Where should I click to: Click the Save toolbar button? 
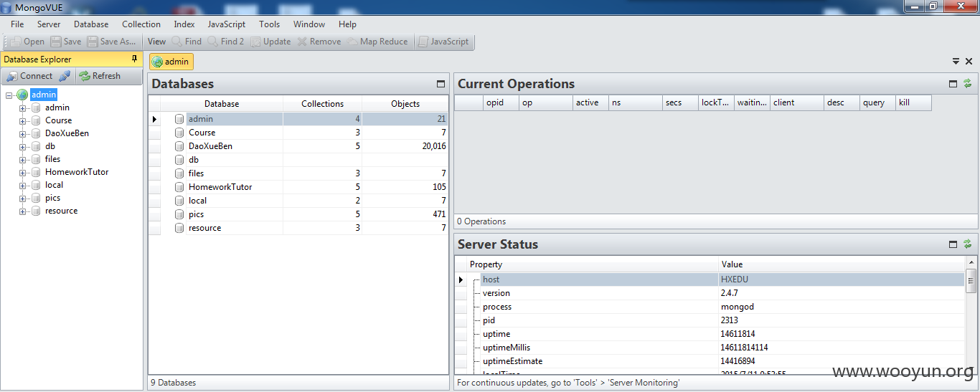66,42
